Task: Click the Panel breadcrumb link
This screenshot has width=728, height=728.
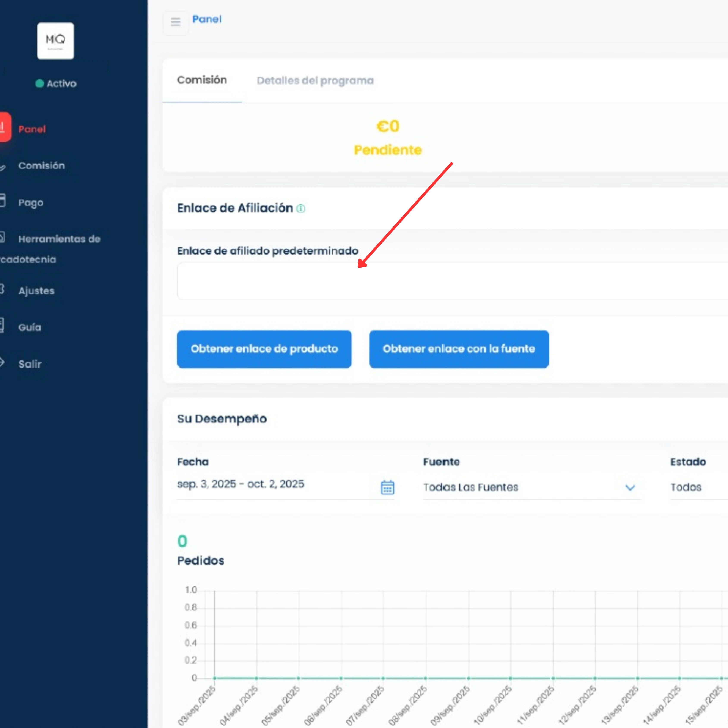Action: click(206, 19)
